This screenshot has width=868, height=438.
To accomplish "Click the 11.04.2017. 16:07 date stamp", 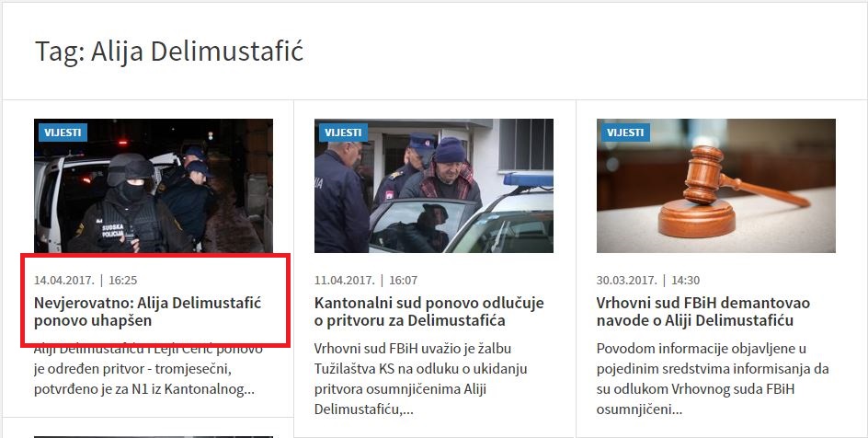I will pyautogui.click(x=366, y=280).
